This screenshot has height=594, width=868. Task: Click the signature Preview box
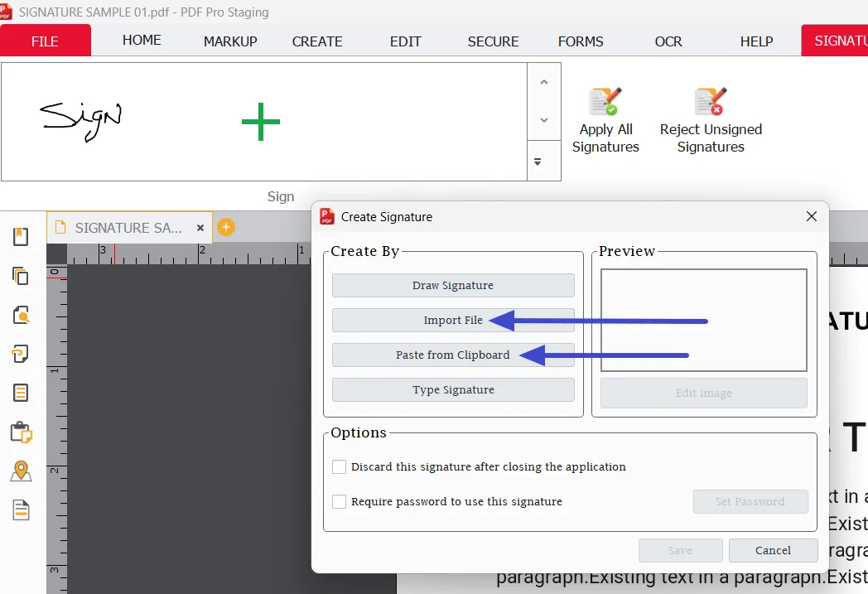(703, 320)
